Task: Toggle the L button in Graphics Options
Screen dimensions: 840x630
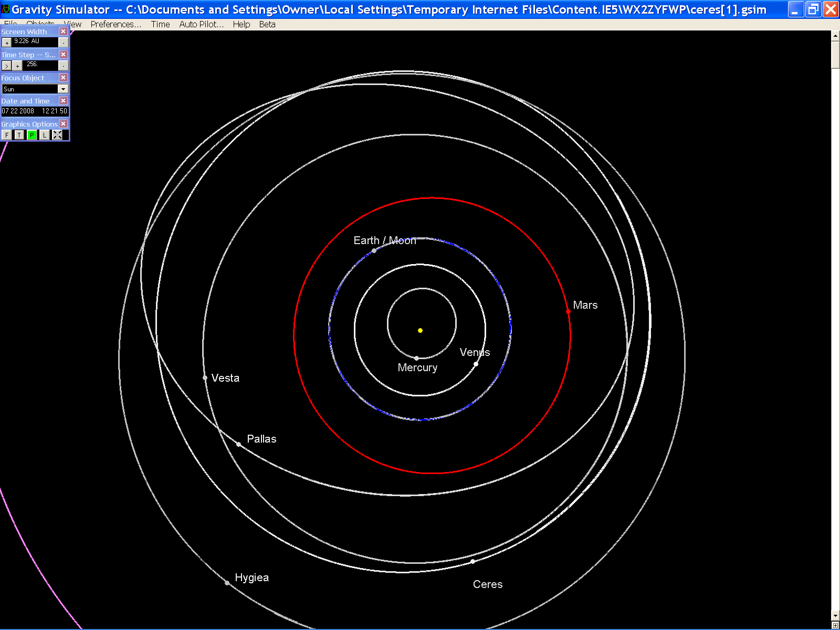Action: coord(45,134)
